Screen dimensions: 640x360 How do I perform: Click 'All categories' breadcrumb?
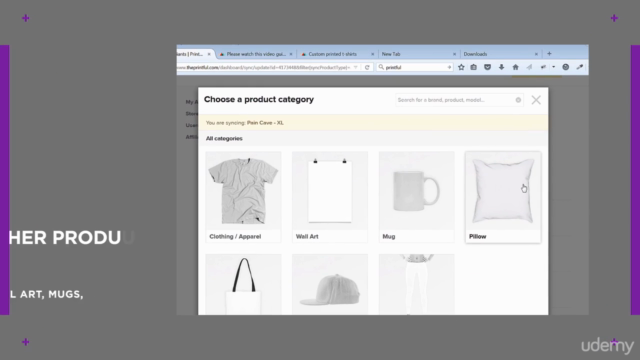[224, 138]
